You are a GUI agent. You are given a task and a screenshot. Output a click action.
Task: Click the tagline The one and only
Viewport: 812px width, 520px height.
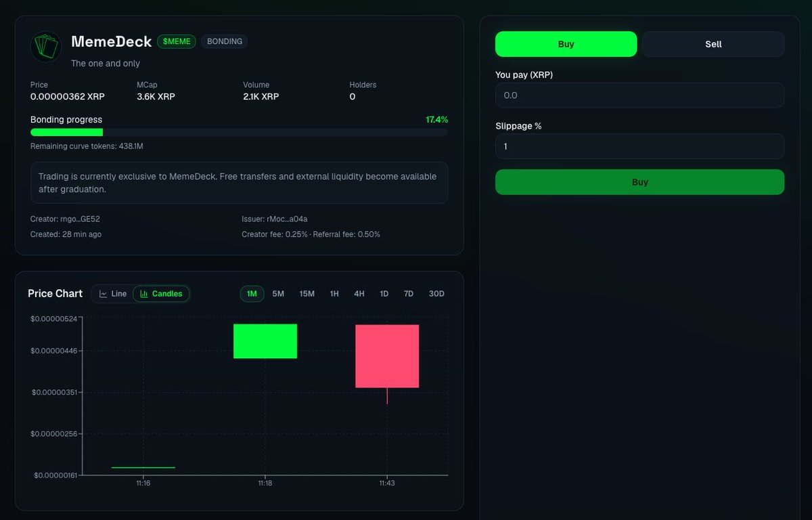coord(106,64)
